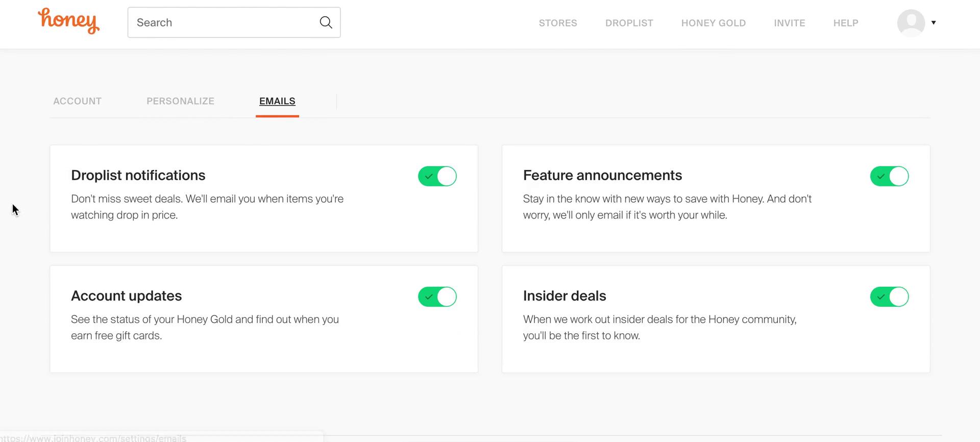Click "See the status of your Honey Gold" text
Image resolution: width=980 pixels, height=442 pixels.
(x=205, y=327)
